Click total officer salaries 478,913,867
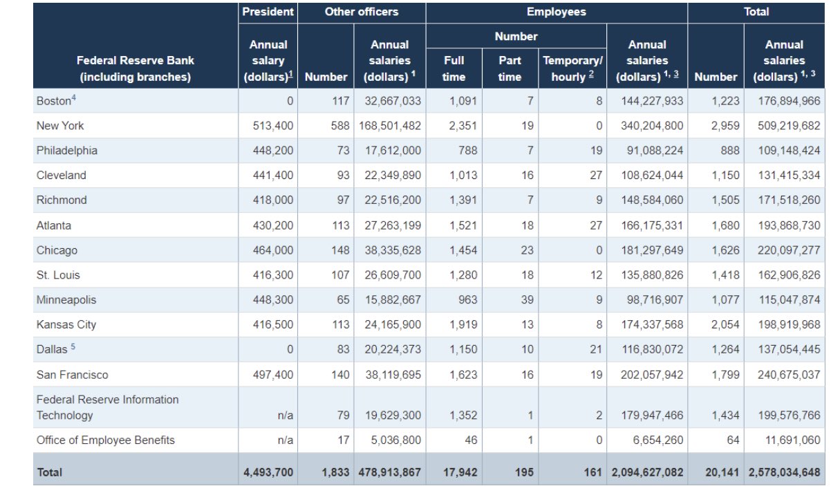840x504 pixels. coord(389,472)
